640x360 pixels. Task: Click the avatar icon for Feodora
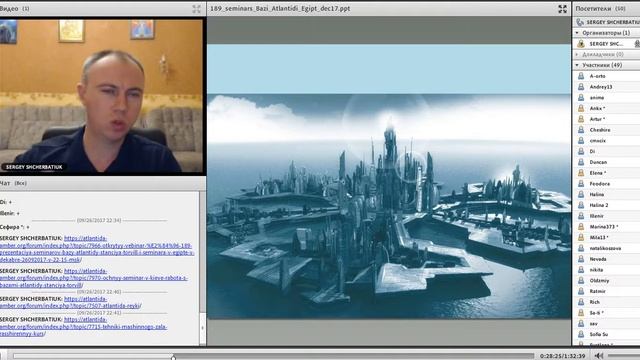(581, 184)
